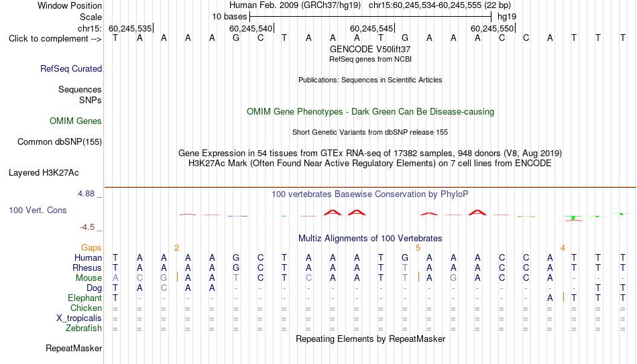Click the 60,245,535 ruler coordinate
Image resolution: width=637 pixels, height=364 pixels.
[130, 28]
